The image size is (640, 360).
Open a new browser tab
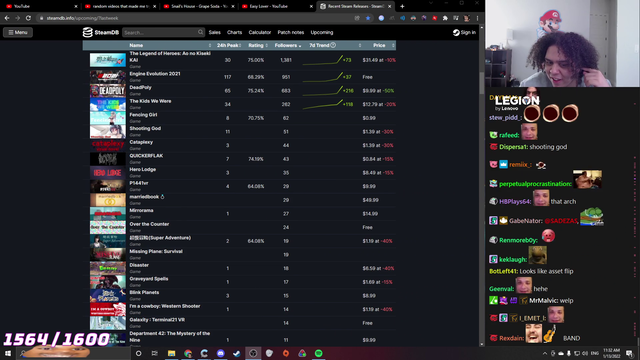pyautogui.click(x=402, y=6)
